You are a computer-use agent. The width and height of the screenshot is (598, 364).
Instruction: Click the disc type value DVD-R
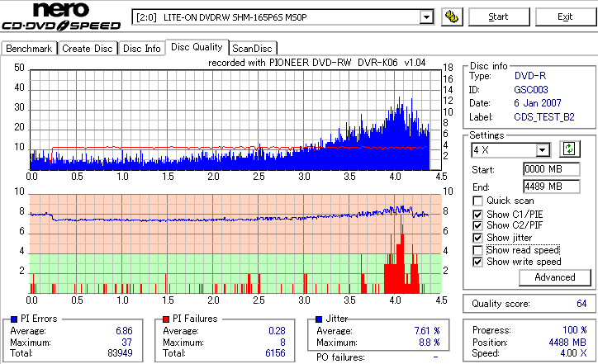[x=530, y=76]
